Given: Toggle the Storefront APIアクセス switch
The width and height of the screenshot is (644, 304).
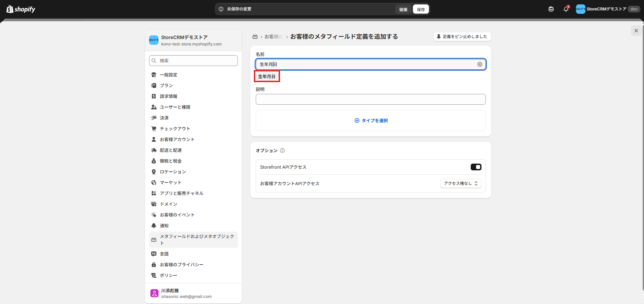Looking at the screenshot, I should [x=476, y=167].
